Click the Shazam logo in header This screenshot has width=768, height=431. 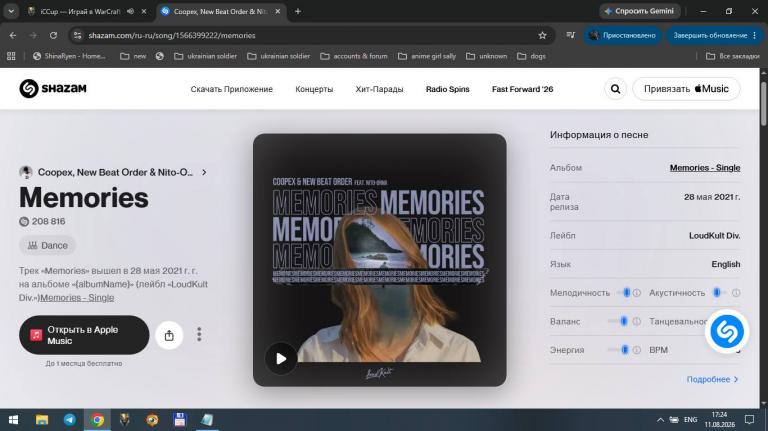click(x=53, y=89)
